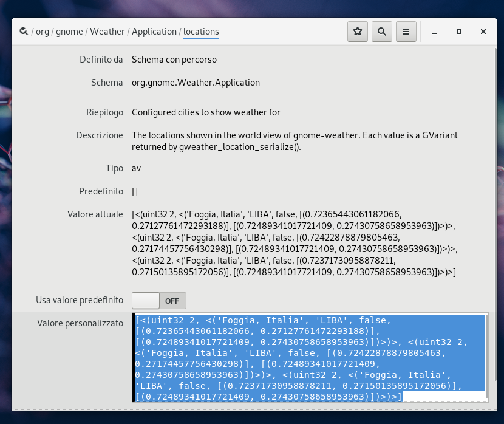This screenshot has width=504, height=424.
Task: Go to 'org' path segment
Action: click(43, 32)
